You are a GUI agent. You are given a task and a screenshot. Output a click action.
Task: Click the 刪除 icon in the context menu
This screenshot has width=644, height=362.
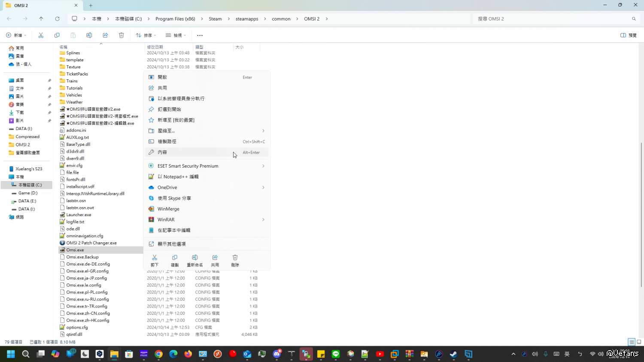pos(235,257)
